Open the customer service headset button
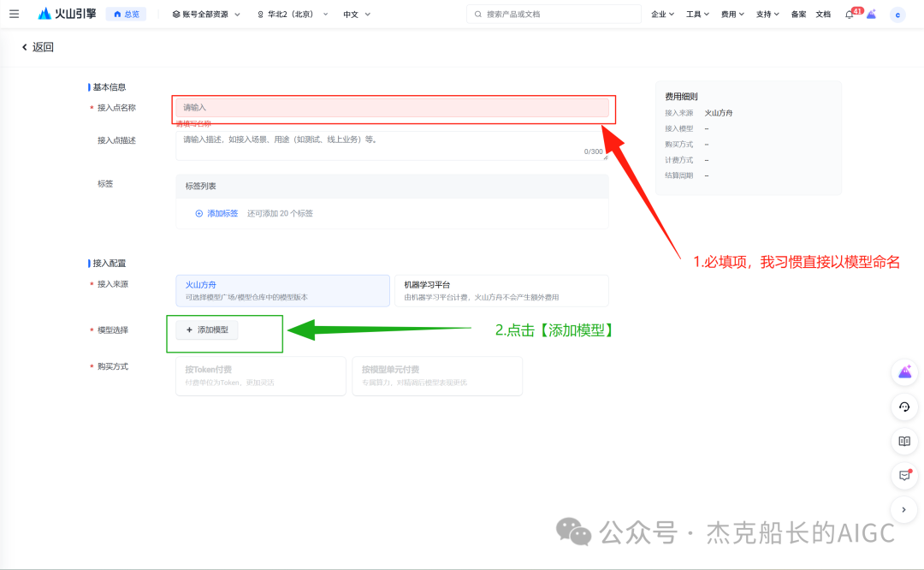 coord(904,407)
